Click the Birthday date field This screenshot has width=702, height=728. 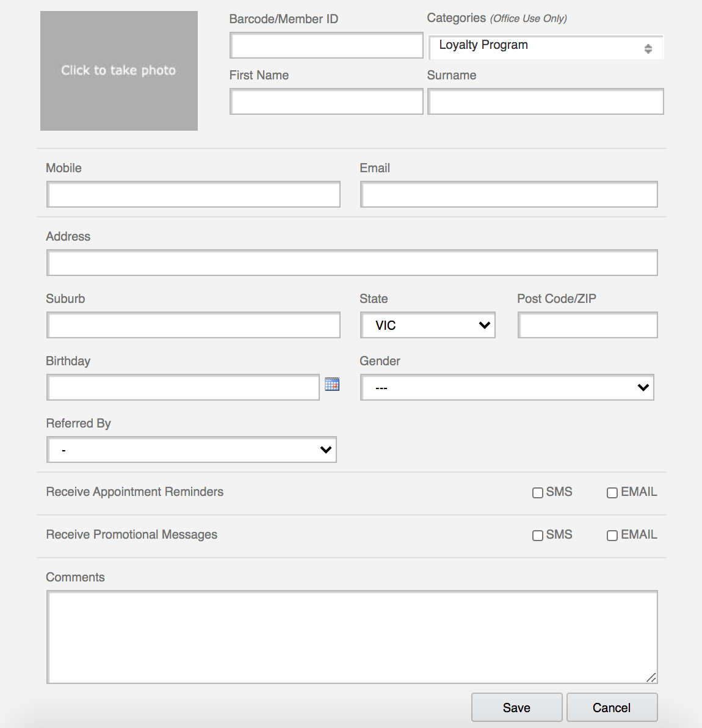click(x=183, y=387)
